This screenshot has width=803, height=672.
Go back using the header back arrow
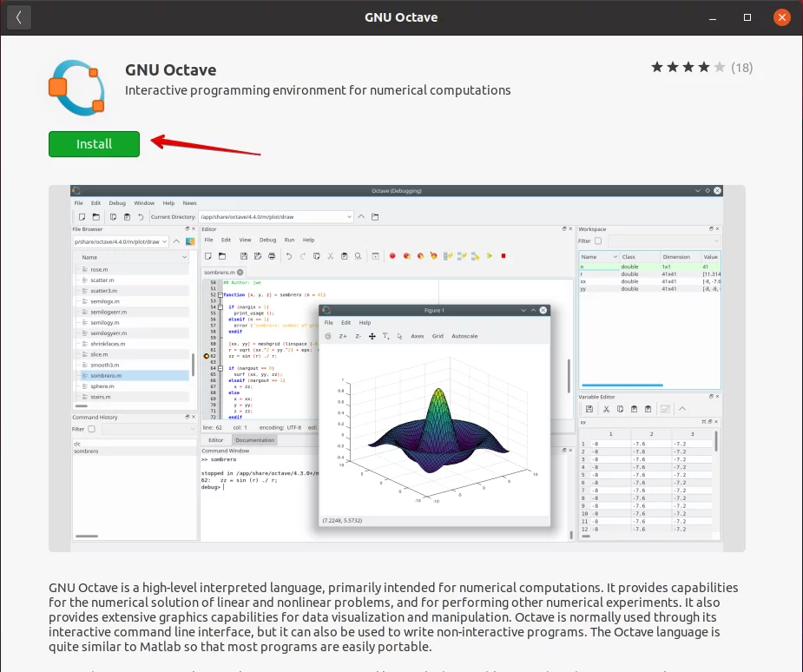(19, 17)
